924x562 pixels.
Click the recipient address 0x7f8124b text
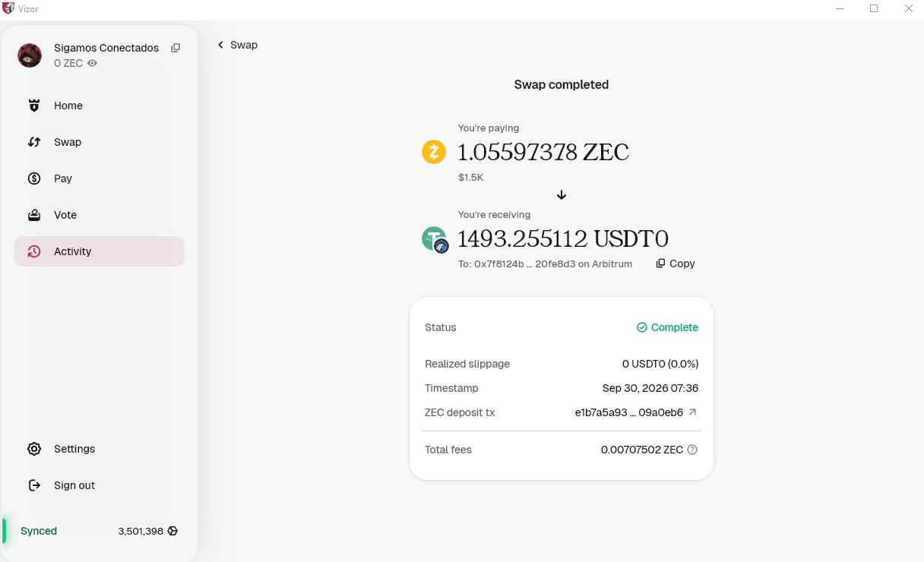[545, 264]
